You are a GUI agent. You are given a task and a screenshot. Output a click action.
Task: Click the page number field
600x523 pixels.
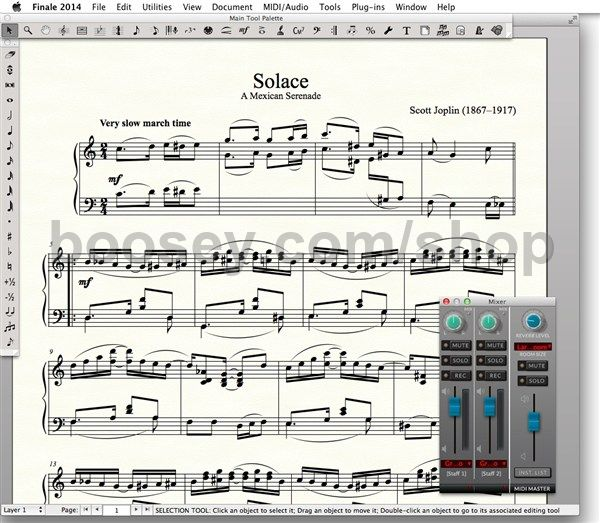pyautogui.click(x=116, y=510)
